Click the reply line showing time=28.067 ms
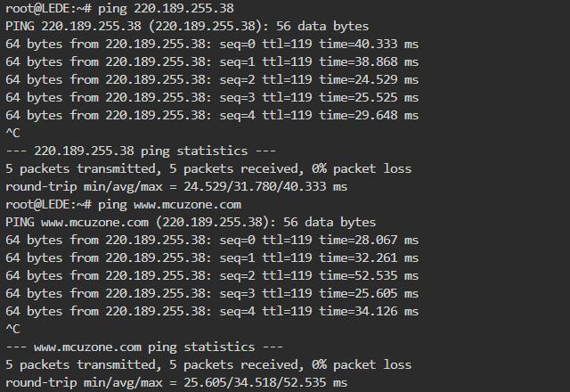The width and height of the screenshot is (570, 392). tap(212, 240)
